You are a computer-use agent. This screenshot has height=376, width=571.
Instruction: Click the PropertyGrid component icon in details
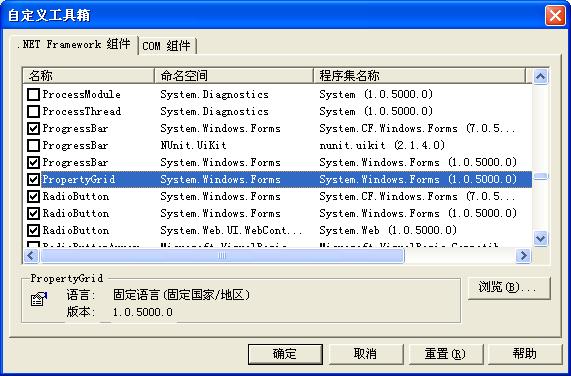39,299
